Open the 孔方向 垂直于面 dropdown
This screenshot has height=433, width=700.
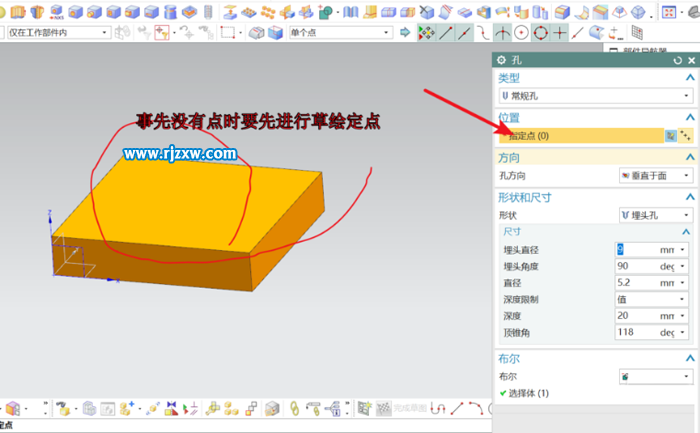[x=656, y=175]
